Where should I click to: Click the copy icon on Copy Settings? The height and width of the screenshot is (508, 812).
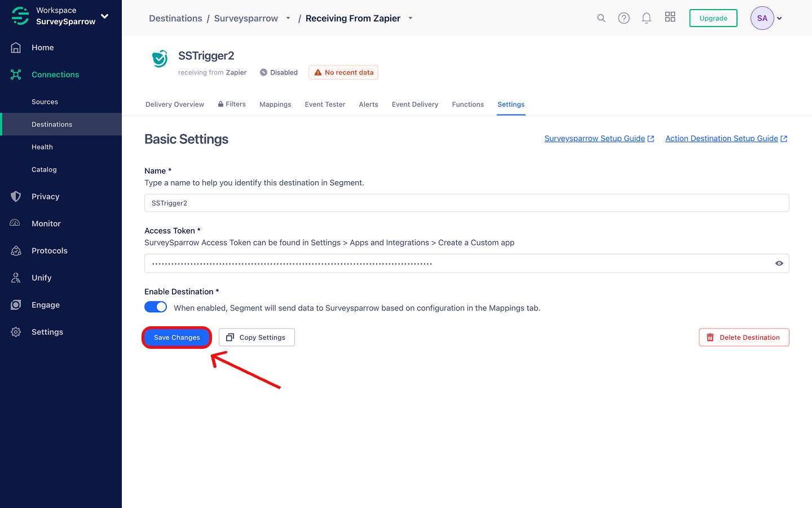pyautogui.click(x=230, y=338)
